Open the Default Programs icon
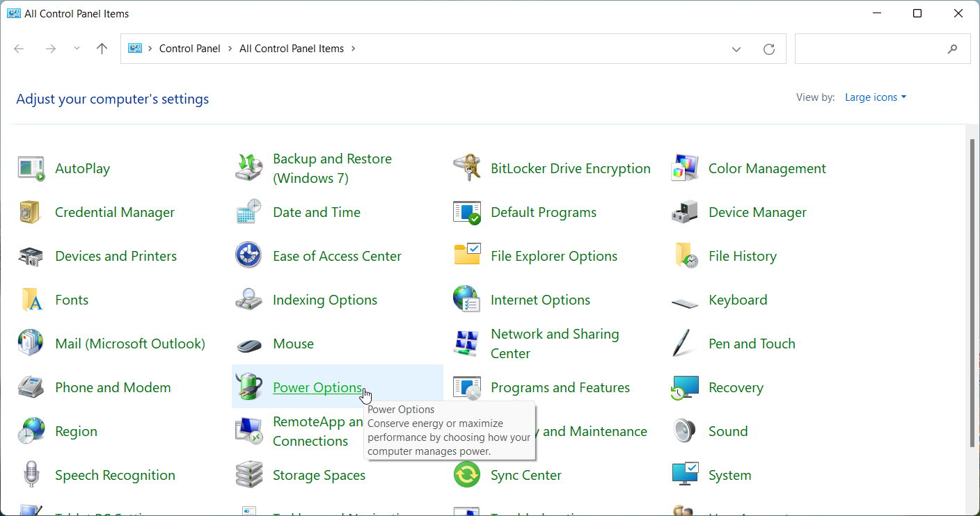The height and width of the screenshot is (516, 980). pos(467,212)
